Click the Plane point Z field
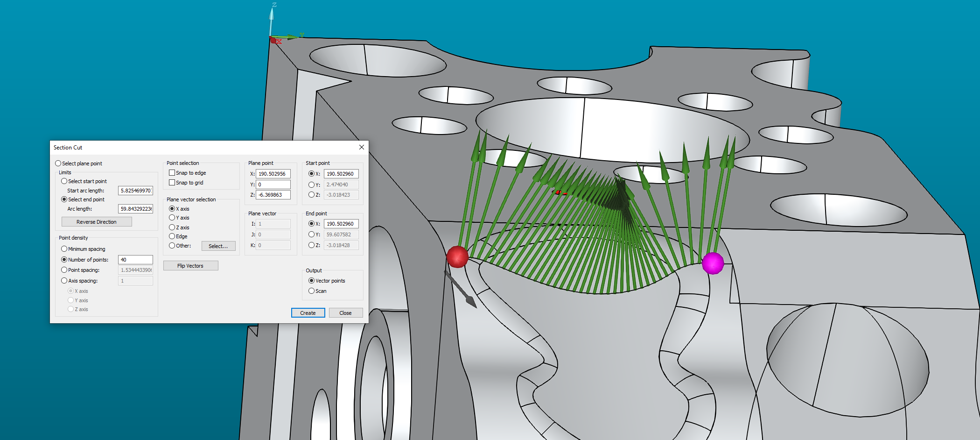Screen dimensions: 980x440 [273, 195]
